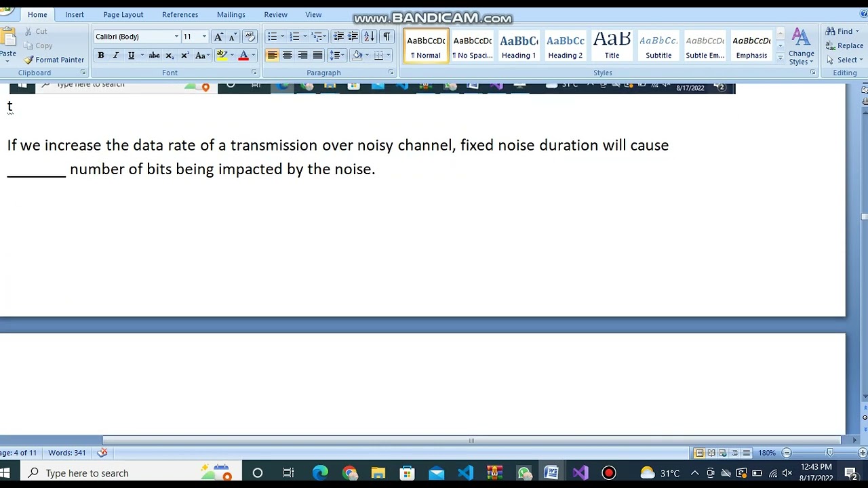Expand highlight color dropdown arrow
The width and height of the screenshot is (868, 488).
[232, 56]
